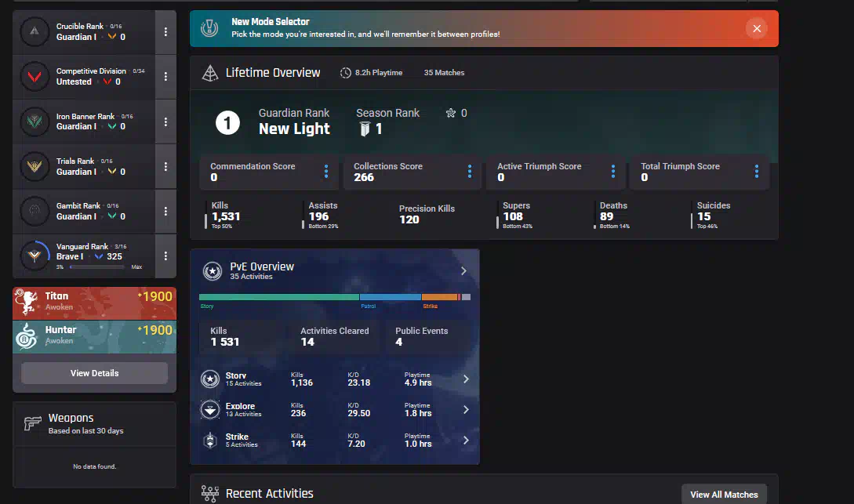Click the Vanguard Rank emblem icon
The height and width of the screenshot is (504, 854).
coord(35,256)
